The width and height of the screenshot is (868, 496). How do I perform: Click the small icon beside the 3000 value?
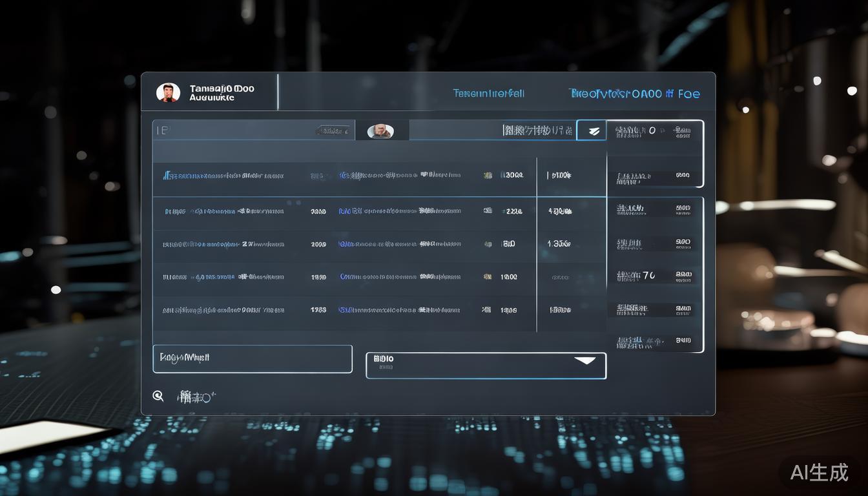pos(488,175)
